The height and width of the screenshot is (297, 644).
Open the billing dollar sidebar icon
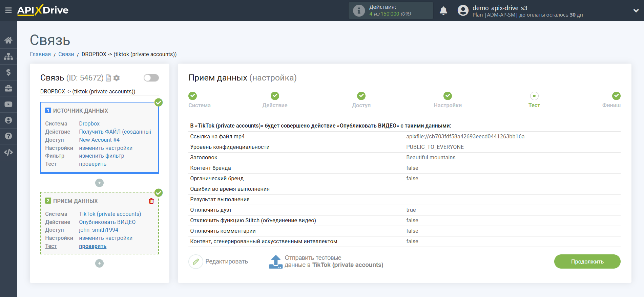8,72
